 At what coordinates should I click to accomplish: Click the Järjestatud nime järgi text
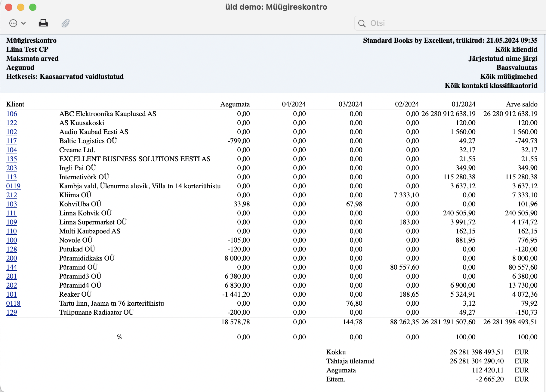point(503,58)
